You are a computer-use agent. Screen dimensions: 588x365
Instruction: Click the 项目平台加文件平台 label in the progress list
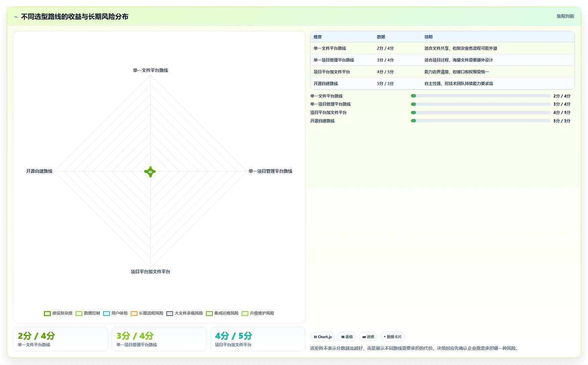tap(328, 113)
